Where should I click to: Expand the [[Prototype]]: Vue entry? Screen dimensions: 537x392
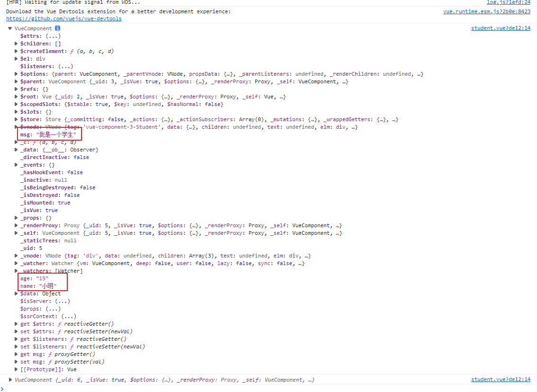(x=17, y=369)
